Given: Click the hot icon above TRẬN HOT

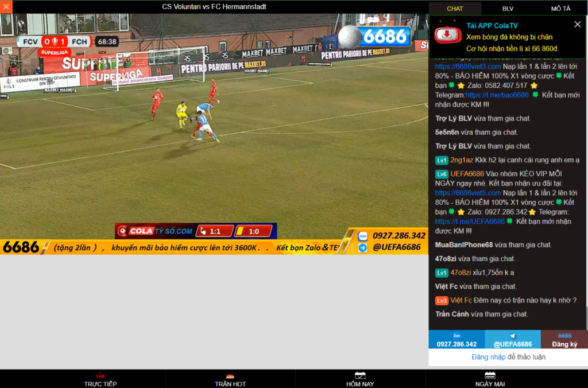Looking at the screenshot, I should tap(230, 375).
